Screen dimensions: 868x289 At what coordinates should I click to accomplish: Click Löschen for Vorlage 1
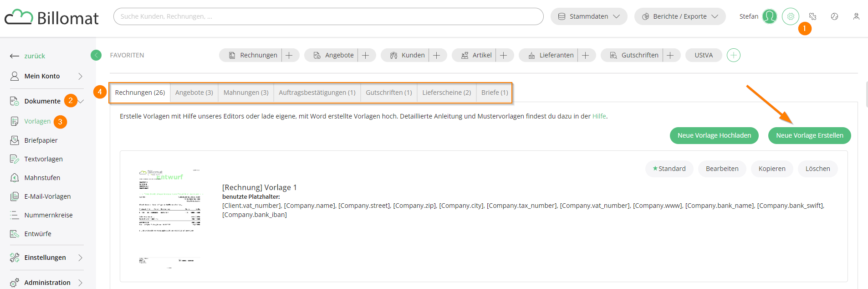click(x=818, y=169)
